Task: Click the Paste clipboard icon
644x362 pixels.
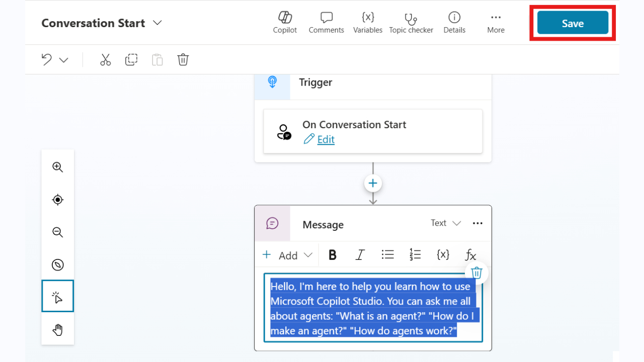Action: tap(157, 60)
